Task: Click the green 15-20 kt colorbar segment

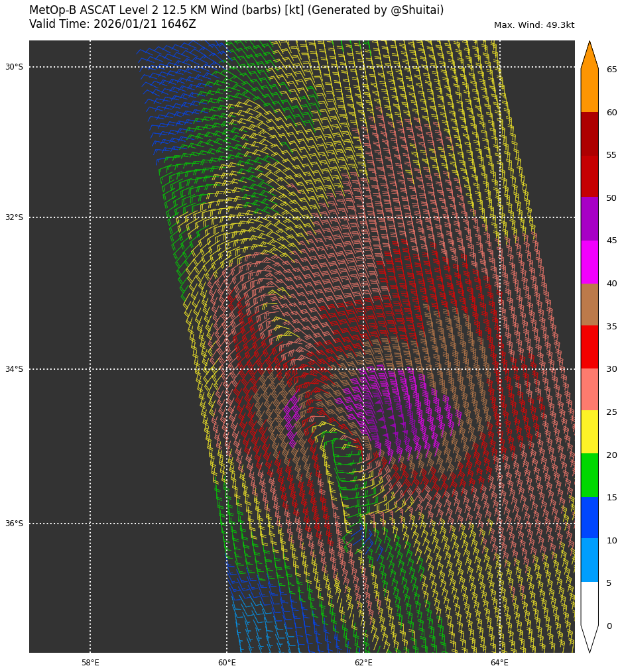Action: click(590, 475)
